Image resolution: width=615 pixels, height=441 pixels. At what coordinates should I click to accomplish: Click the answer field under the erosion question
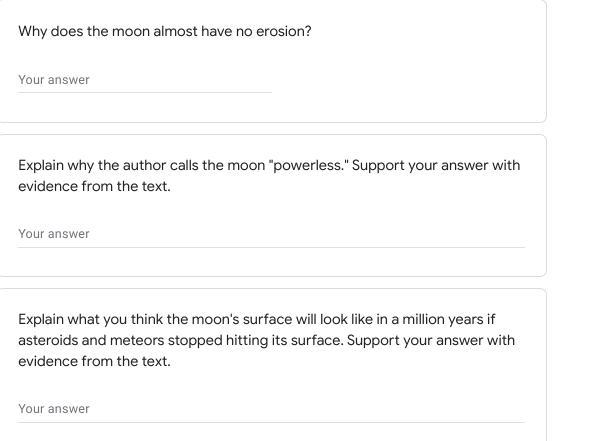pyautogui.click(x=144, y=80)
